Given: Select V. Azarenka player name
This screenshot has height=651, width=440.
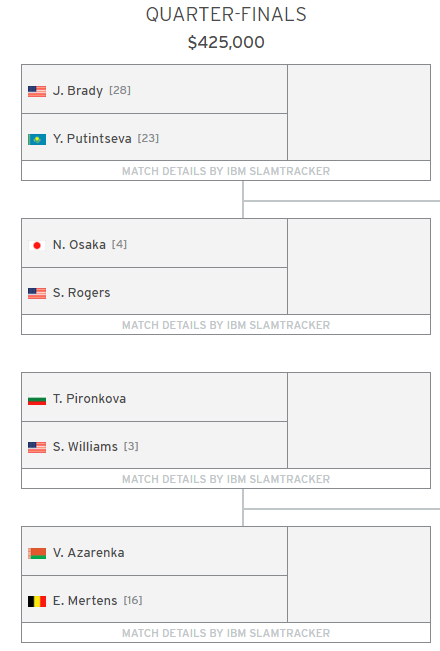Looking at the screenshot, I should (88, 553).
